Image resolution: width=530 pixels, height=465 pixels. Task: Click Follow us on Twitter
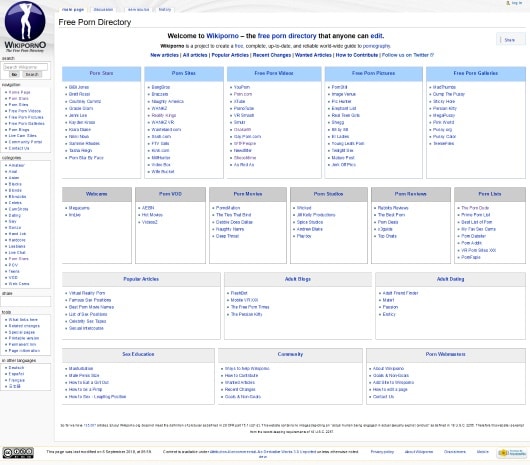[405, 55]
